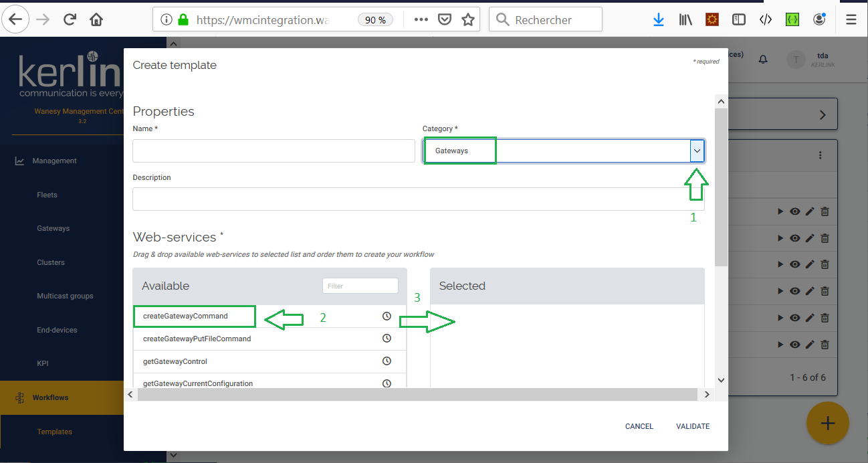Click the CANCEL button
This screenshot has width=868, height=463.
coord(639,426)
